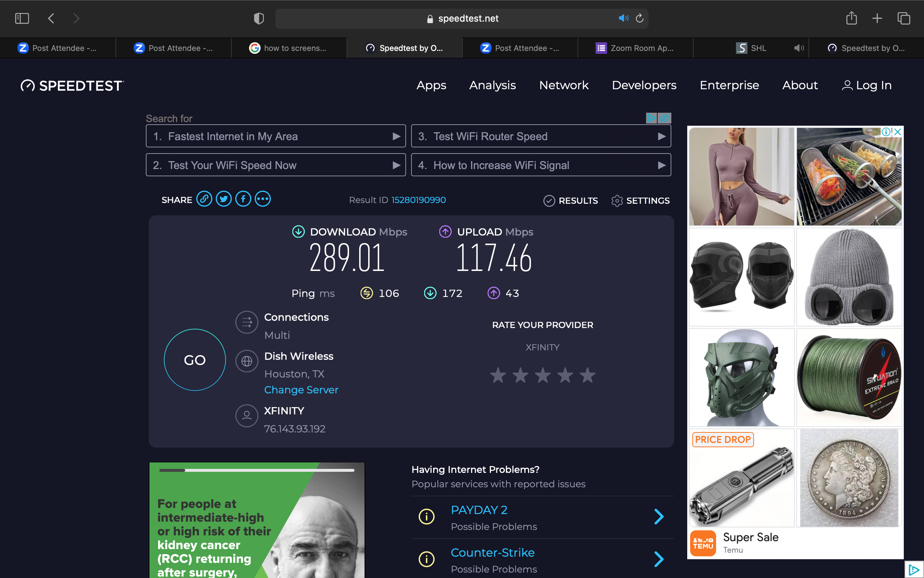Open the Enterprise menu
Viewport: 924px width, 578px height.
(x=729, y=85)
